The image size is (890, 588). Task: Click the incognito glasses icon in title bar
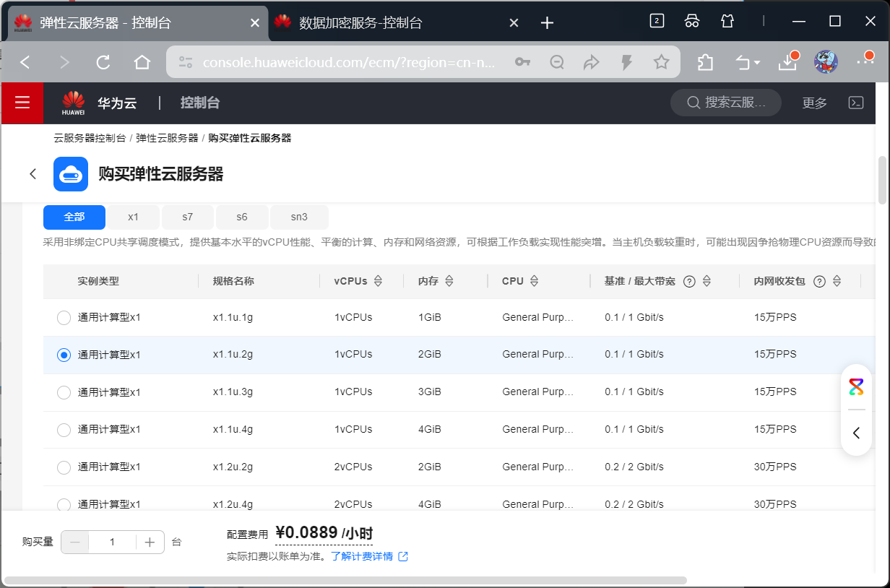tap(692, 21)
